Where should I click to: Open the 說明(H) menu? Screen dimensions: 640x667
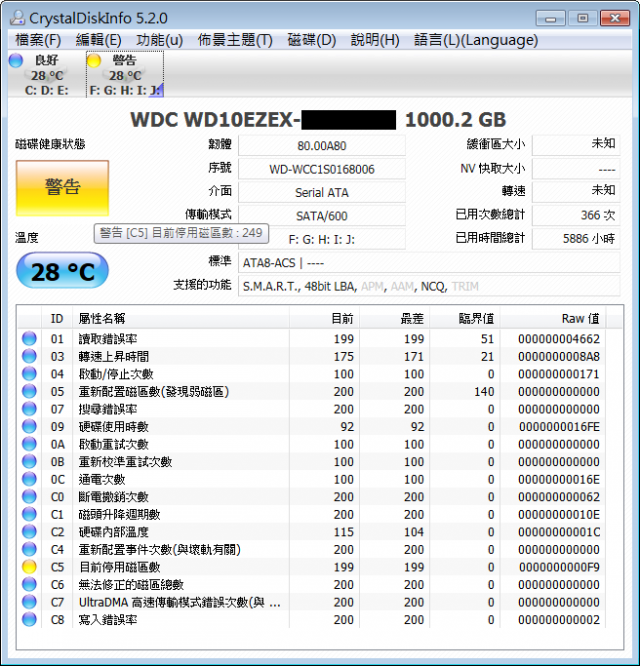click(x=375, y=40)
